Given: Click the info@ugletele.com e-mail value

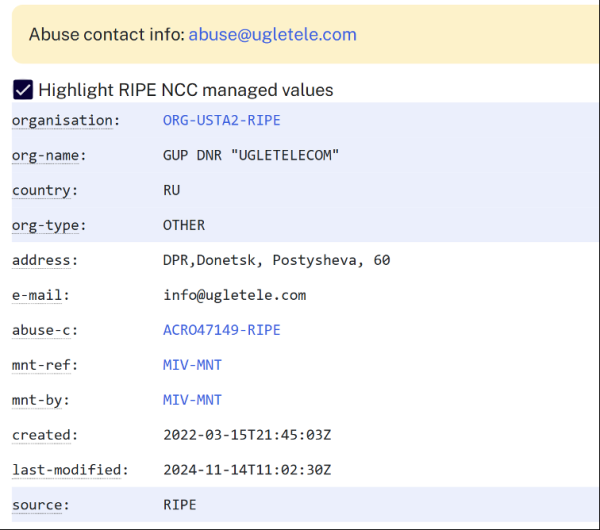Looking at the screenshot, I should pos(234,295).
